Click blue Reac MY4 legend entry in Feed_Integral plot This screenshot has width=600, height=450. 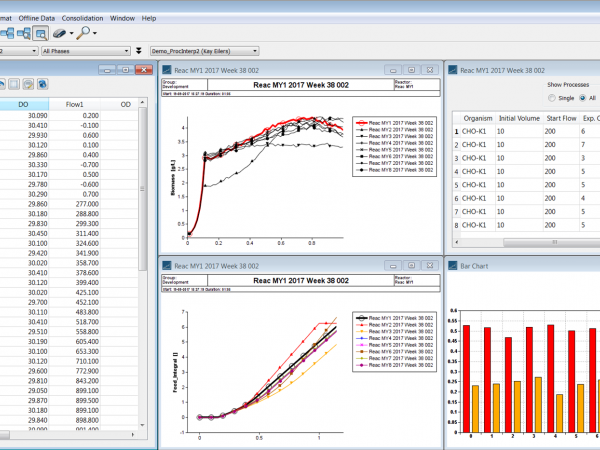point(395,338)
